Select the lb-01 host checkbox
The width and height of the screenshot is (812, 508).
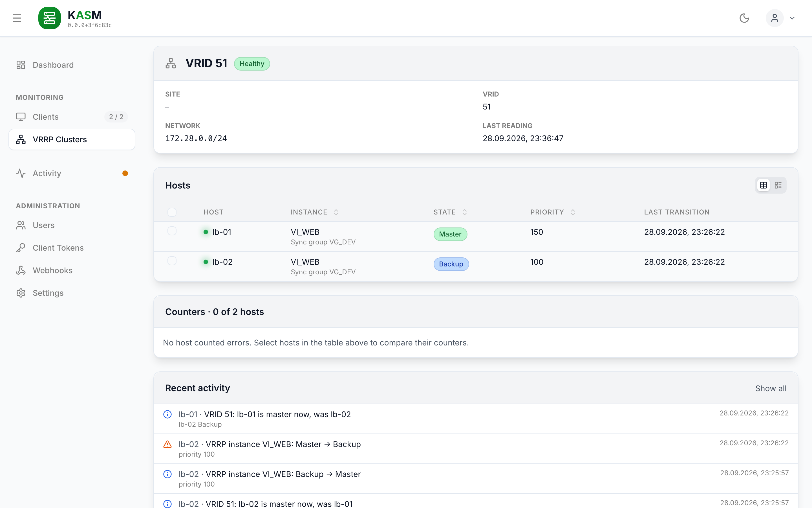pos(172,231)
